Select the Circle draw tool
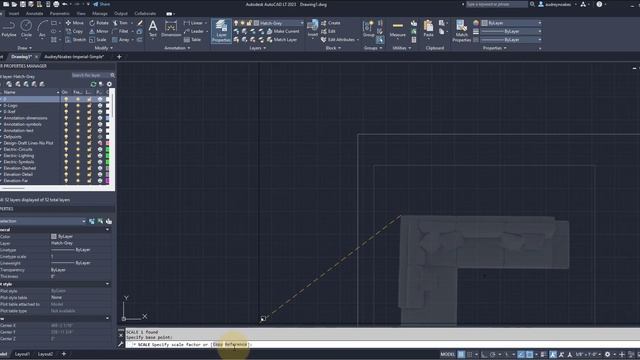640x360 pixels. click(x=26, y=29)
